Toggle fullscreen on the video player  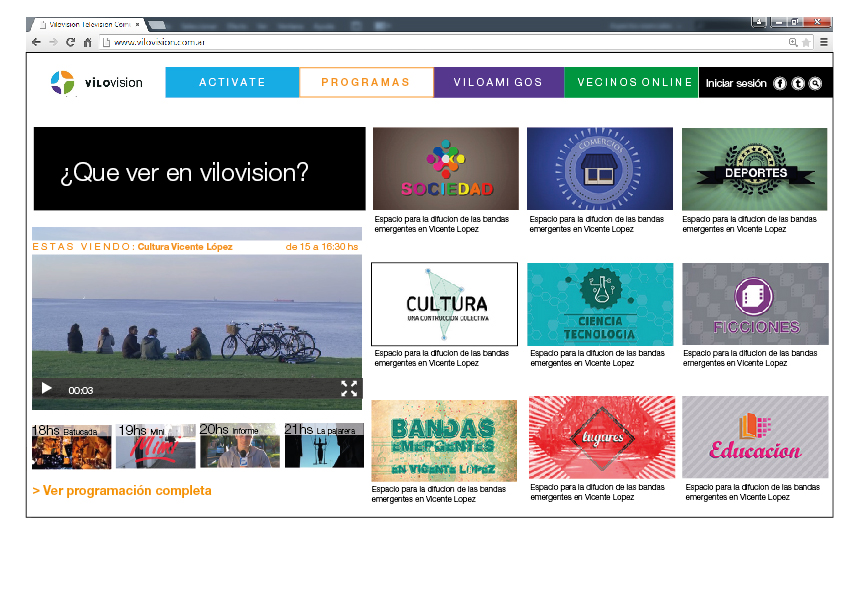(349, 388)
